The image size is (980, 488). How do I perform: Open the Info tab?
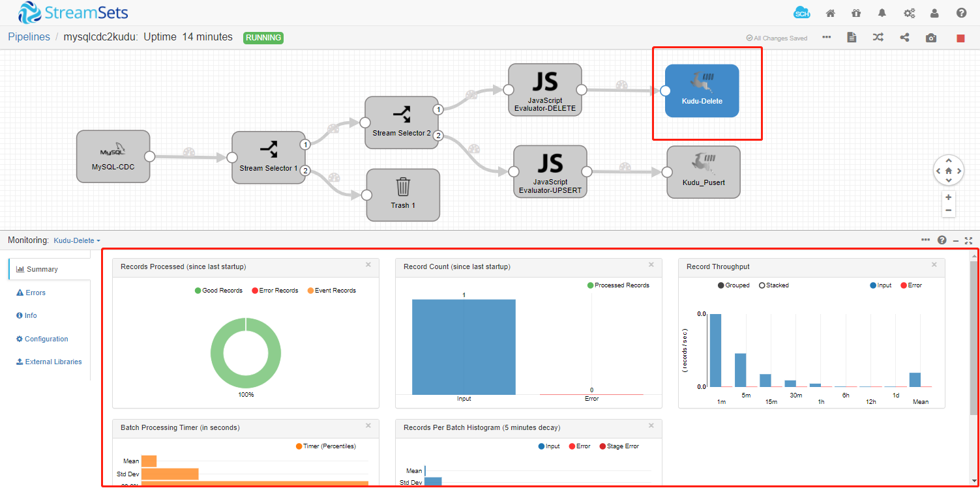click(26, 315)
